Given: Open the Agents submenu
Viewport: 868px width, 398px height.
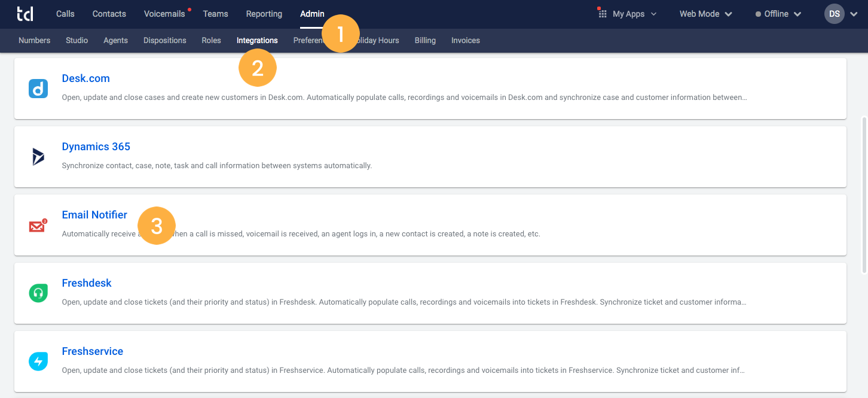Looking at the screenshot, I should (115, 41).
